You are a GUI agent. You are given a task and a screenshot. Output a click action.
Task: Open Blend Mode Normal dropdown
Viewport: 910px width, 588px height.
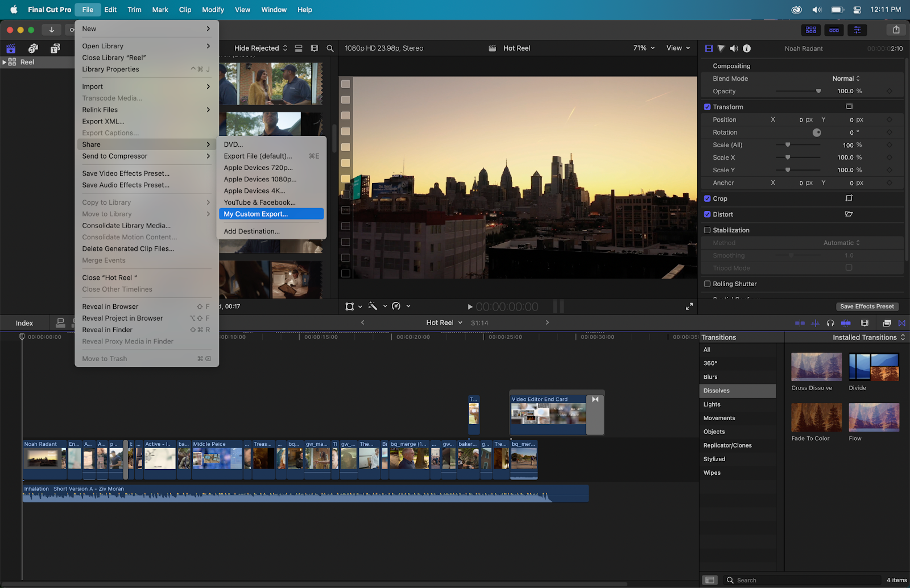click(x=846, y=78)
